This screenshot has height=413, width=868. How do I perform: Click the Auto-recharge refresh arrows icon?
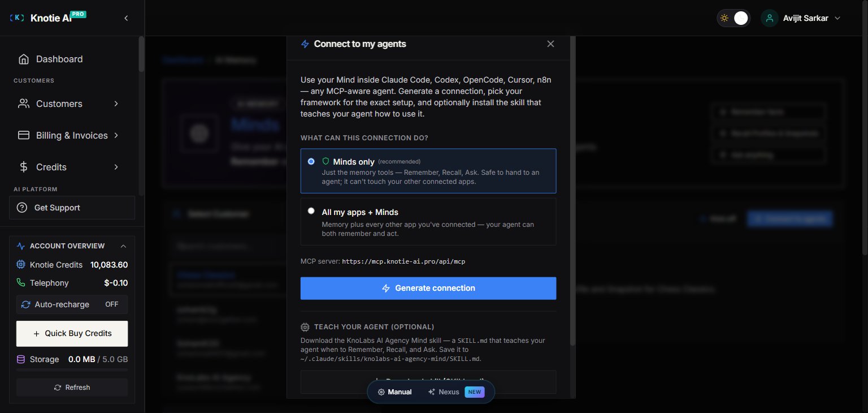(x=25, y=304)
